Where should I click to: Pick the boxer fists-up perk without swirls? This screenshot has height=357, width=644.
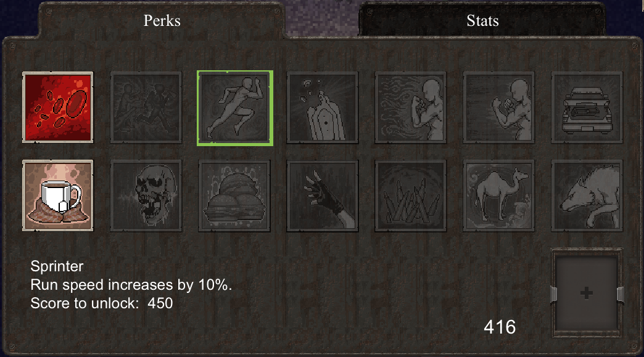click(x=498, y=107)
